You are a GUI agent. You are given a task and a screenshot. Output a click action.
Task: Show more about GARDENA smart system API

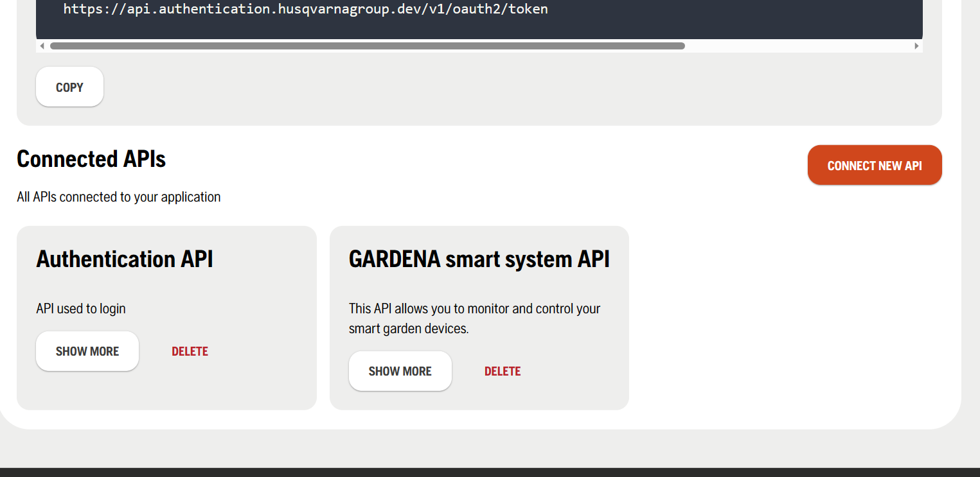400,371
